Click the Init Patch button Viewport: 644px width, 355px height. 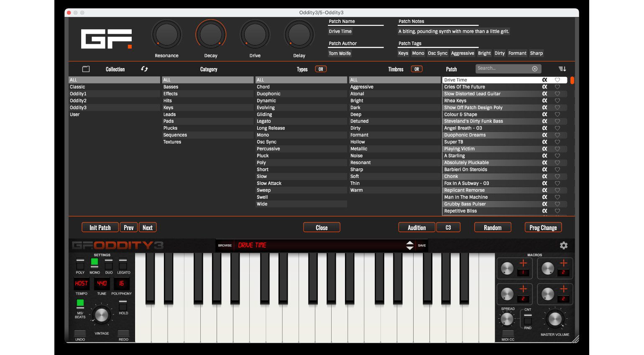tap(100, 228)
